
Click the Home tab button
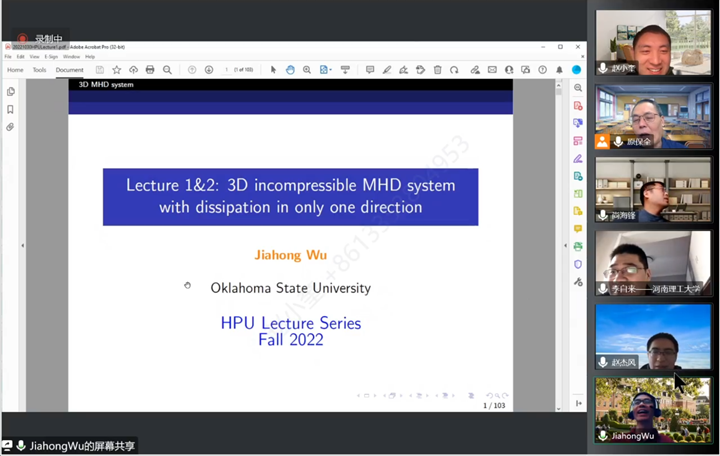pos(15,70)
